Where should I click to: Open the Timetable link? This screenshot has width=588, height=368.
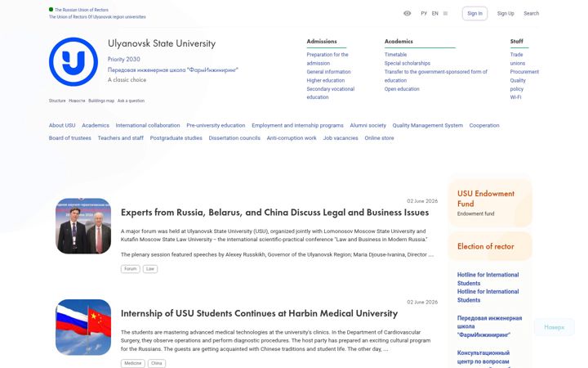(395, 55)
